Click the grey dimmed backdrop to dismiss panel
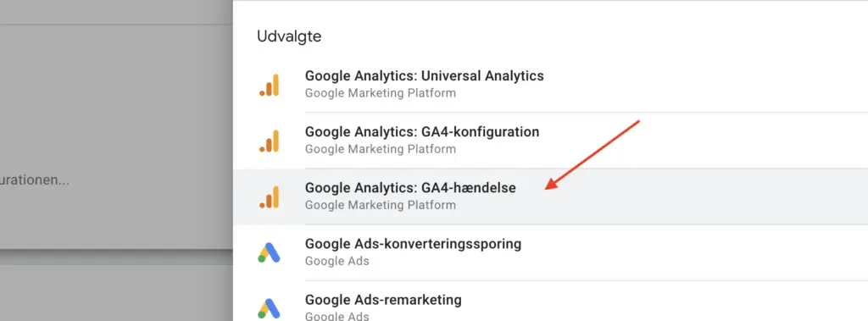 click(x=116, y=100)
